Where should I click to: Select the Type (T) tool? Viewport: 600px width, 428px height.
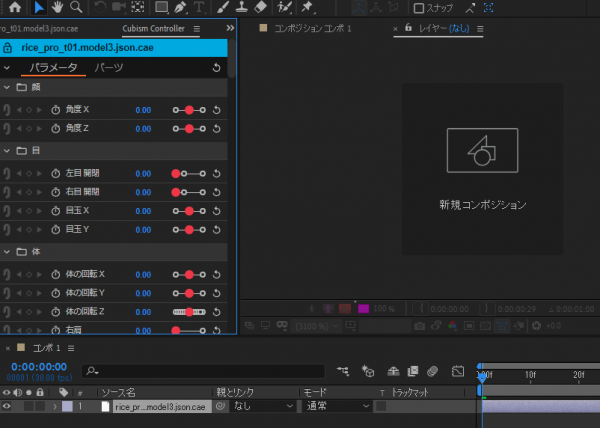(x=200, y=7)
